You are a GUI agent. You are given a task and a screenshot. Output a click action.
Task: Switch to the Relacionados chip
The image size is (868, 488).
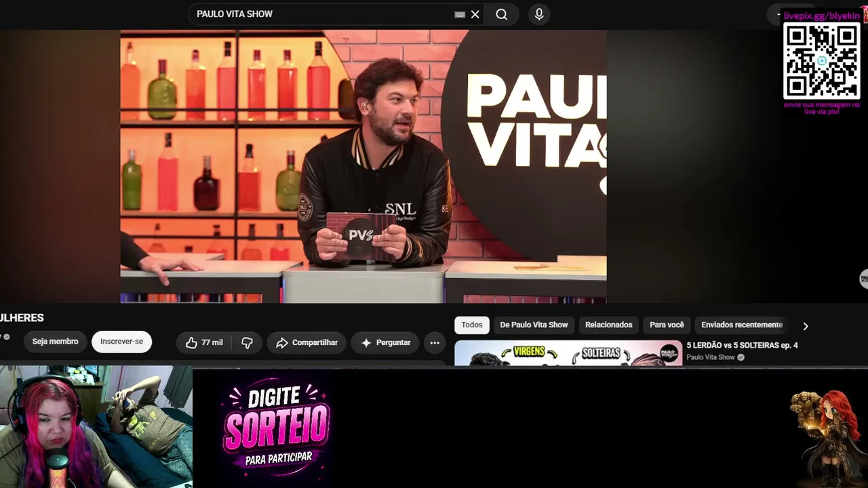[x=609, y=325]
